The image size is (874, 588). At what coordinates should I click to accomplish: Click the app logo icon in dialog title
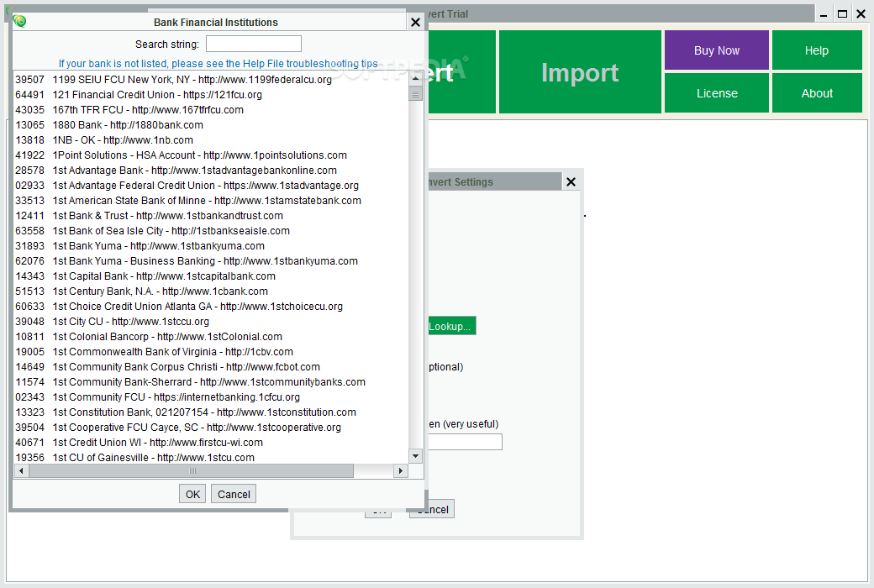click(20, 21)
